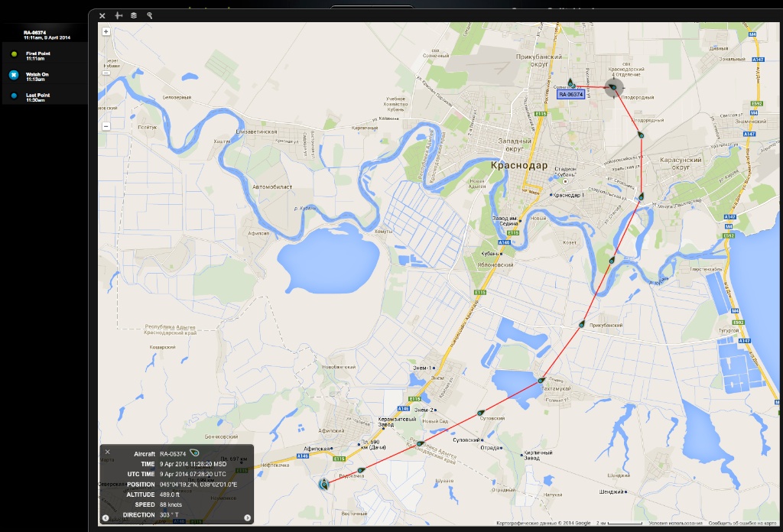Image resolution: width=783 pixels, height=532 pixels.
Task: Click the search magnifier in the toolbar
Action: [150, 15]
